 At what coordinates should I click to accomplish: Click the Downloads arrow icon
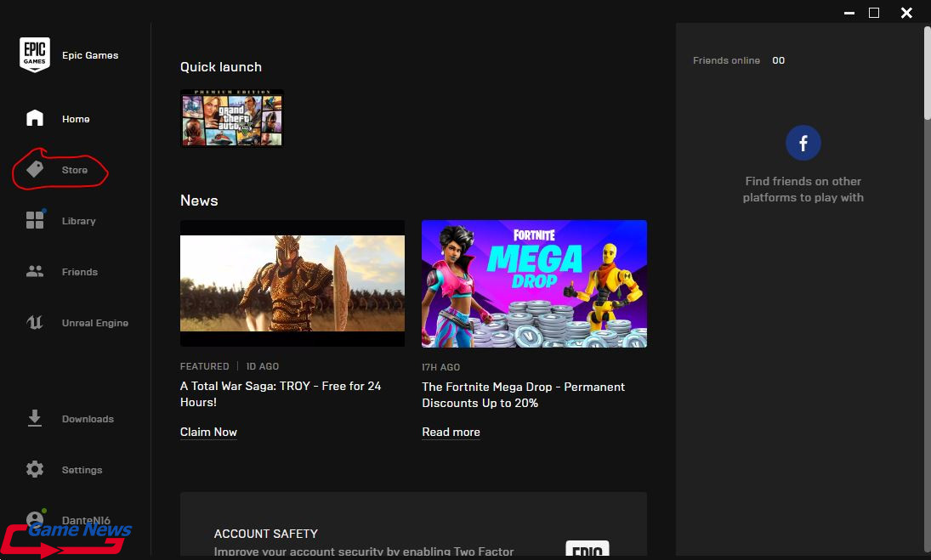(35, 419)
